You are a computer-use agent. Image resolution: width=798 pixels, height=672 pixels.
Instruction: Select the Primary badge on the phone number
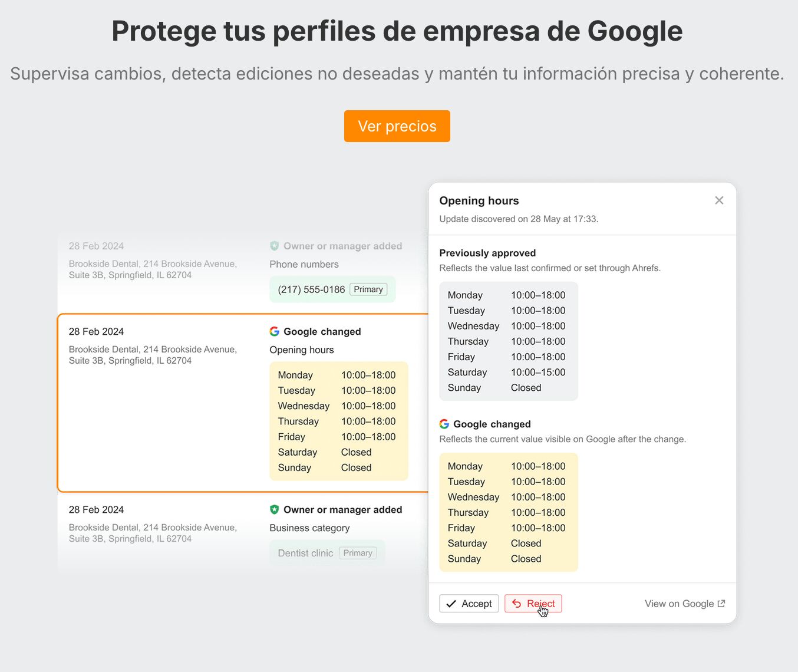368,289
